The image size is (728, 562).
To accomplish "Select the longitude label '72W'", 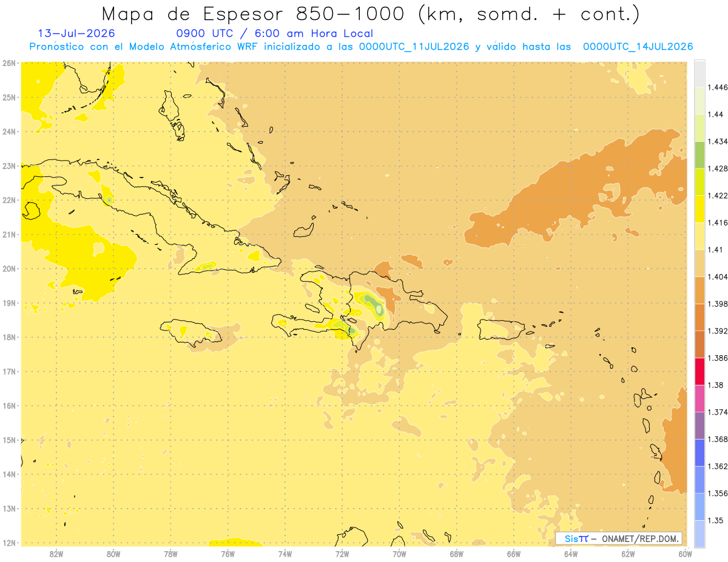I will [342, 553].
